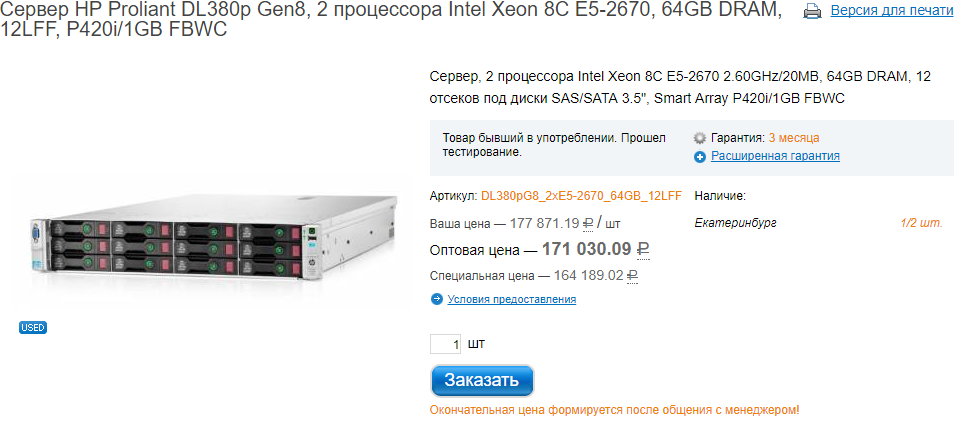Open the "Условия предоставления" link
Viewport: 973px width, 441px height.
coord(511,299)
